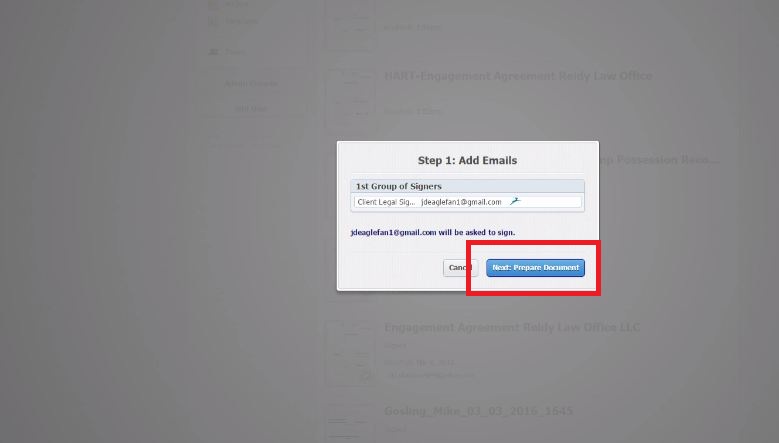
Task: Click the Templates icon in sidebar
Action: [213, 21]
